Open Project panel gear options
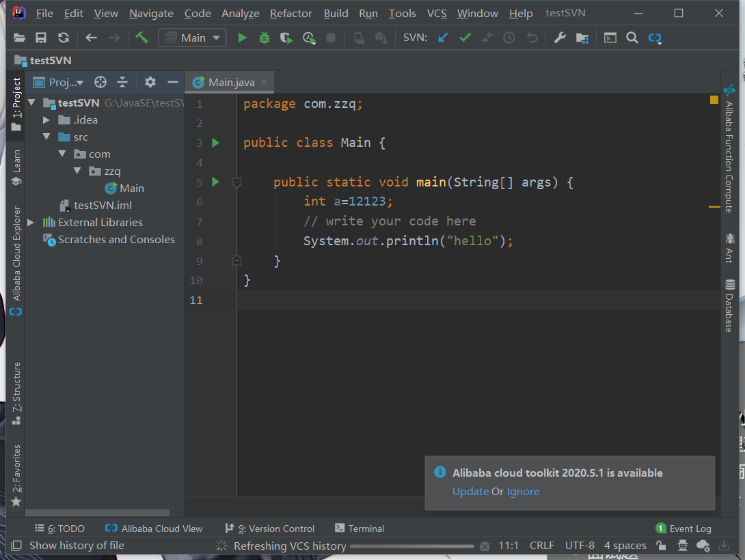 click(x=150, y=82)
